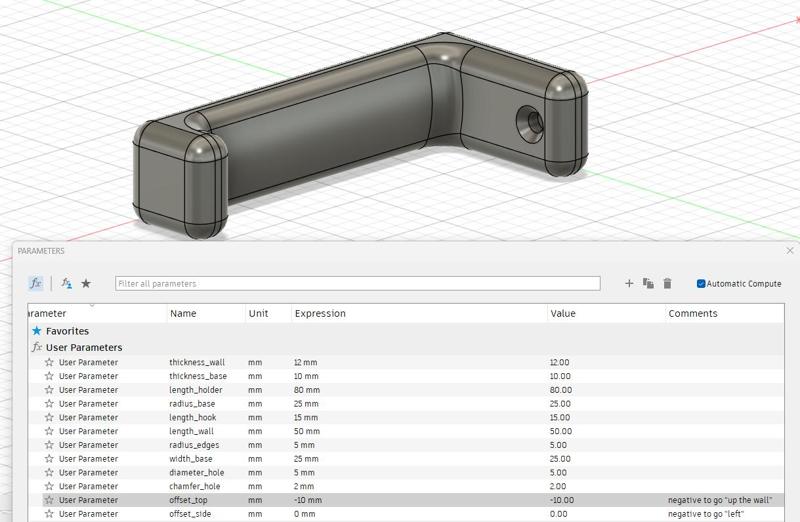Screen dimensions: 800x522
Task: Click the 'negative to go up the wall' comment
Action: click(720, 500)
